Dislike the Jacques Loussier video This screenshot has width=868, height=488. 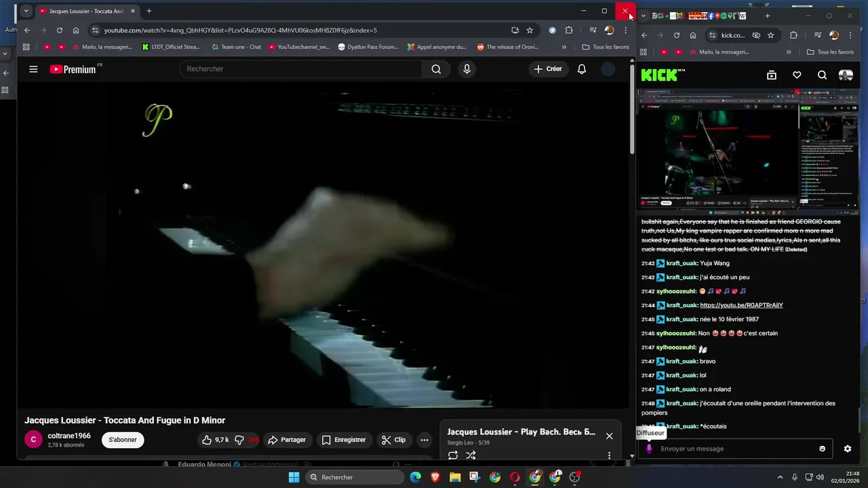pyautogui.click(x=245, y=440)
